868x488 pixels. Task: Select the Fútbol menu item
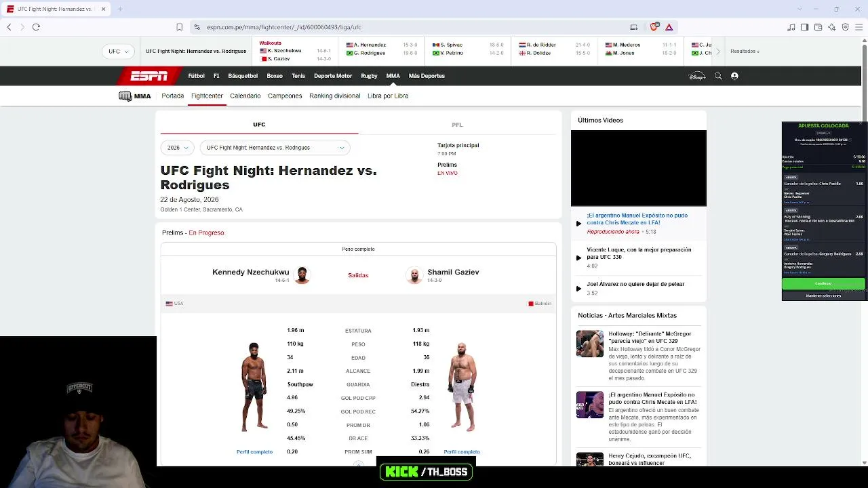197,76
